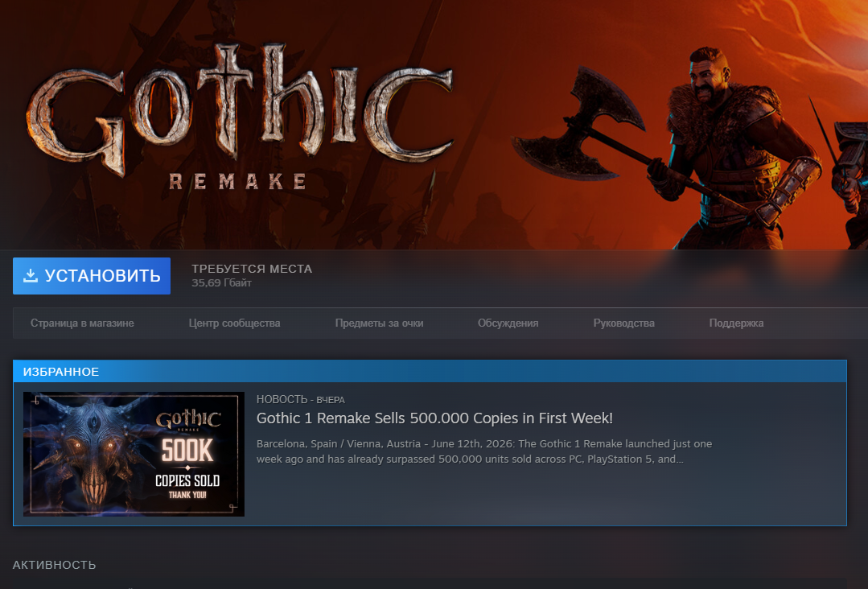Click the Требуется места 35,69 Гбайт label
The image size is (868, 589).
252,275
